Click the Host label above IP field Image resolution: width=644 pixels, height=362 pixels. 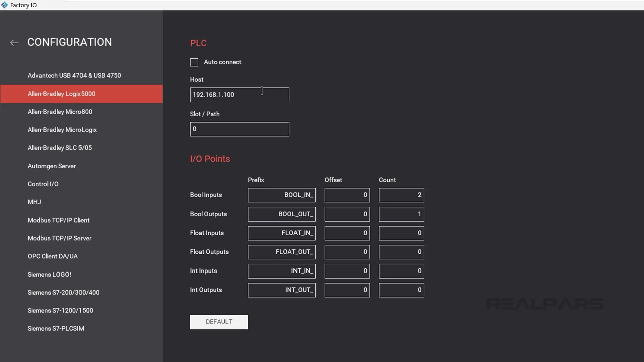(x=197, y=80)
